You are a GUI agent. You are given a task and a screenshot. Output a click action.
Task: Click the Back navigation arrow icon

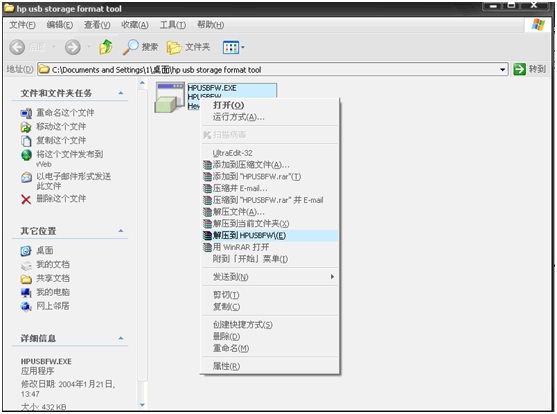click(x=17, y=47)
